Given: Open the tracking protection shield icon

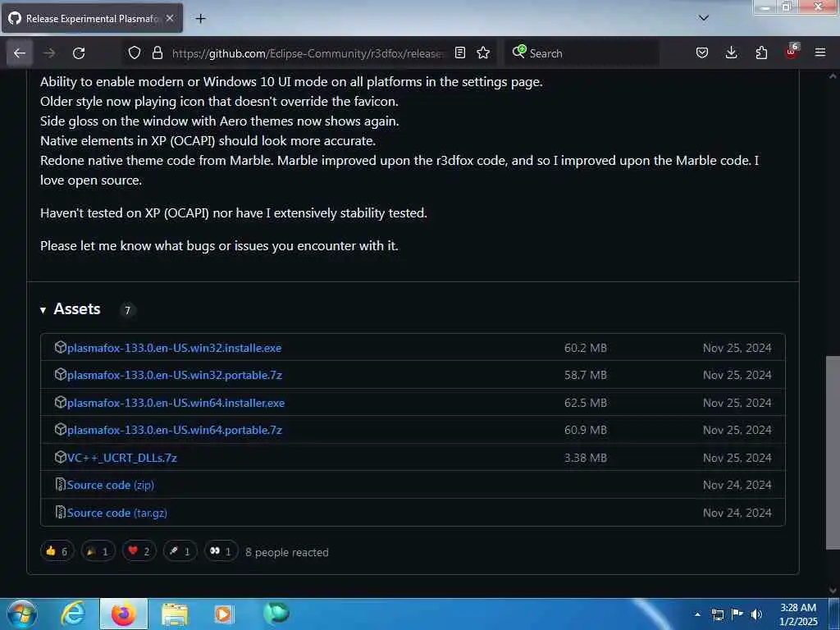Looking at the screenshot, I should coord(135,52).
